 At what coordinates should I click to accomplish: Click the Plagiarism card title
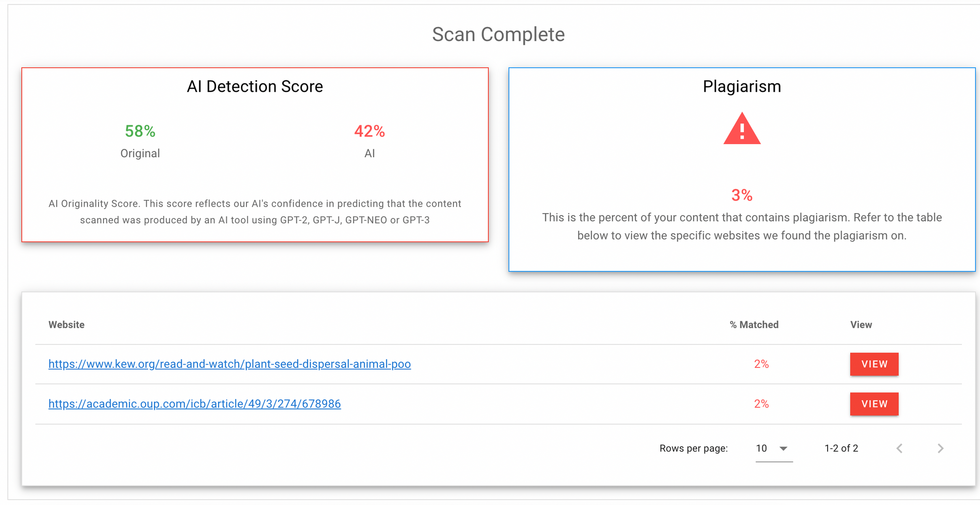742,86
